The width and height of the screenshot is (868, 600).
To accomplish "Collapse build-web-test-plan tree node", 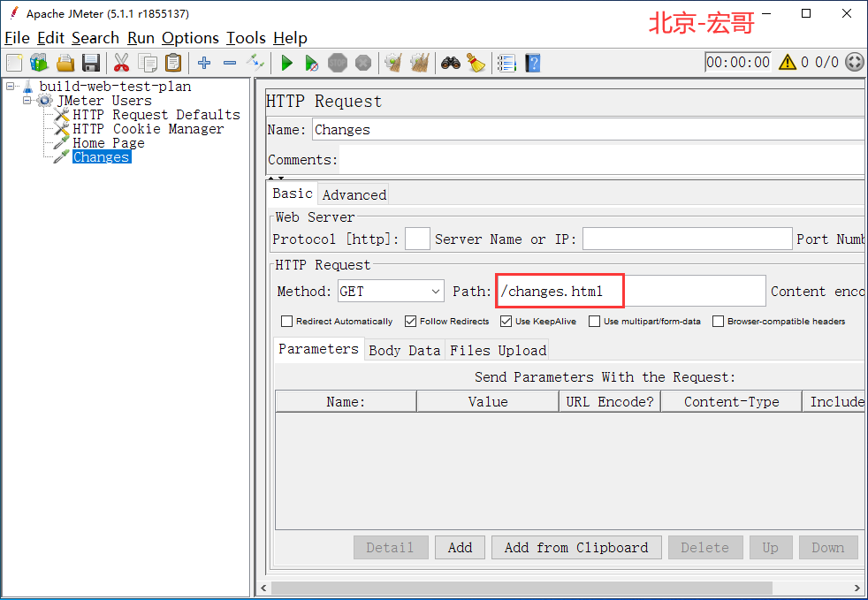I will click(x=11, y=87).
